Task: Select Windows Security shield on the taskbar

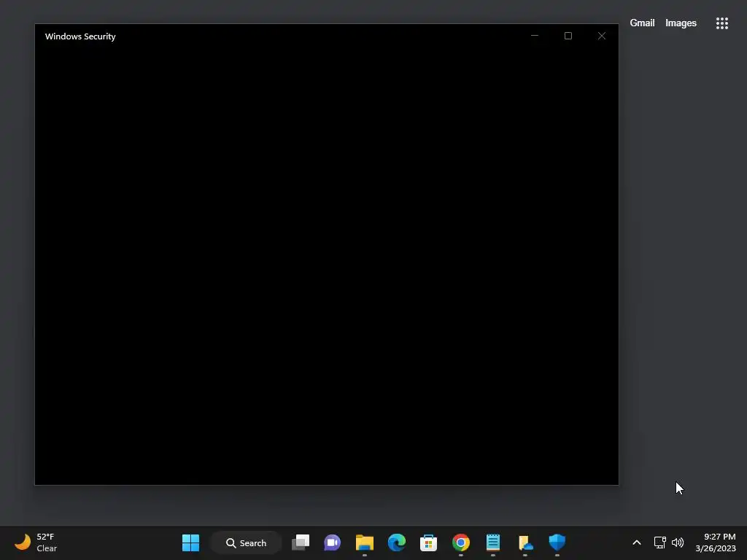Action: tap(557, 542)
